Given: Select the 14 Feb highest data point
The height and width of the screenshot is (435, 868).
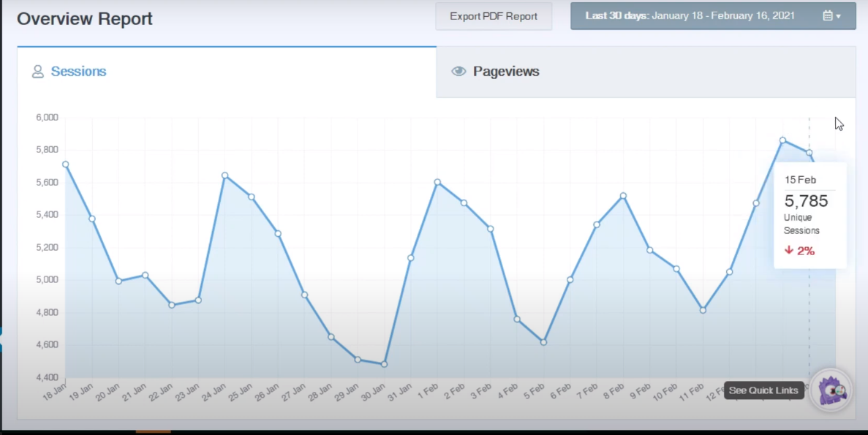Looking at the screenshot, I should (782, 140).
